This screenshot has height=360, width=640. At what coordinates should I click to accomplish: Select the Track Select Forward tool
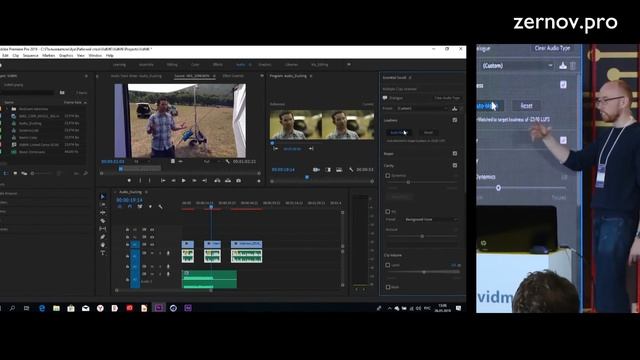point(102,204)
